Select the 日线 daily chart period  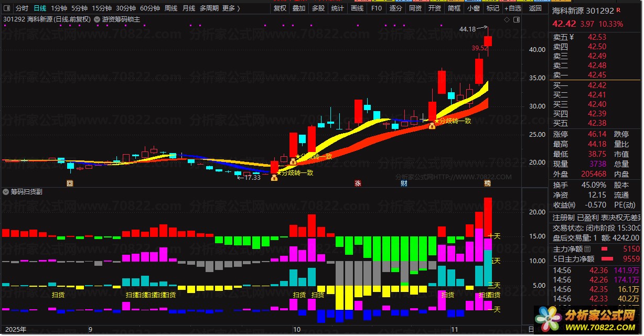coord(40,8)
